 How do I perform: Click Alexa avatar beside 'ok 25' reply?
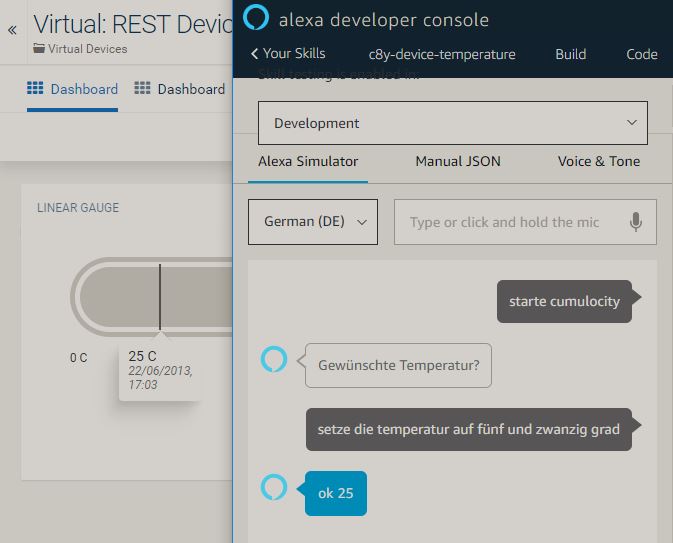tap(273, 488)
